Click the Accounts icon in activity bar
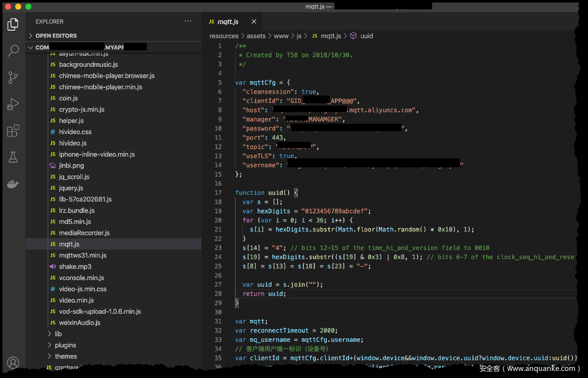 click(x=13, y=362)
